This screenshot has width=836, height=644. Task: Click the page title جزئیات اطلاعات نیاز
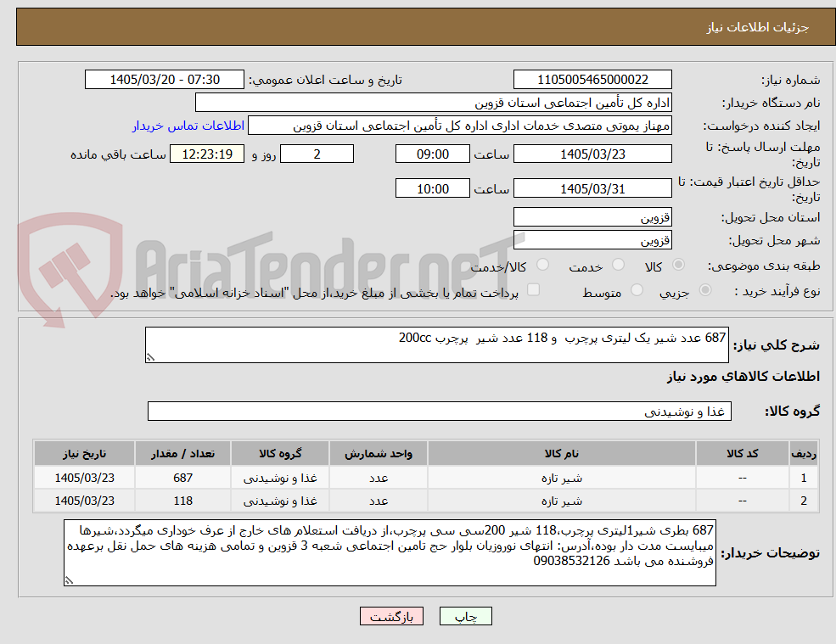pos(757,27)
